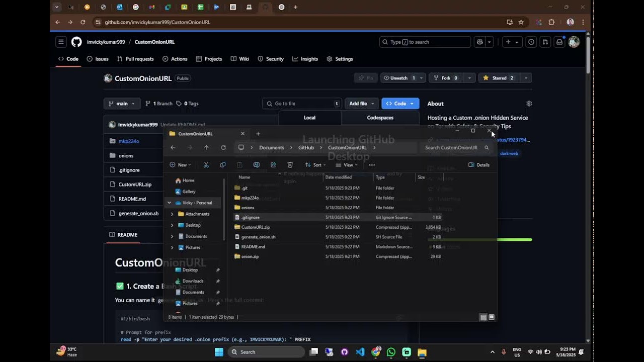Open GitHub notifications inbox
The height and width of the screenshot is (362, 644).
[559, 42]
